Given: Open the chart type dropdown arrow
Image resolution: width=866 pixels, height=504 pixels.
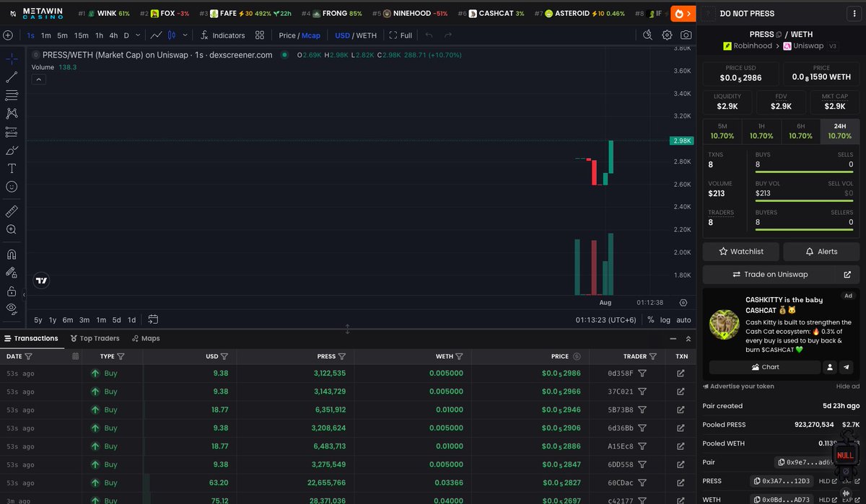Looking at the screenshot, I should click(185, 35).
